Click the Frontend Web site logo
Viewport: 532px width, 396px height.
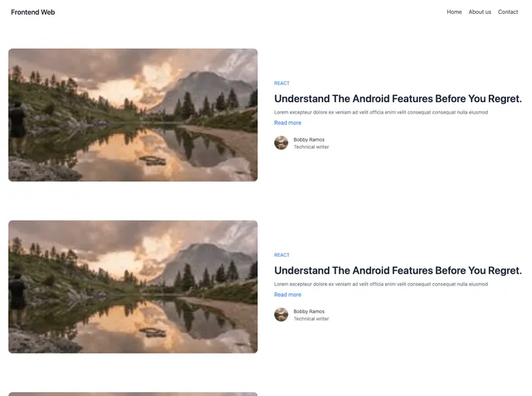point(32,12)
